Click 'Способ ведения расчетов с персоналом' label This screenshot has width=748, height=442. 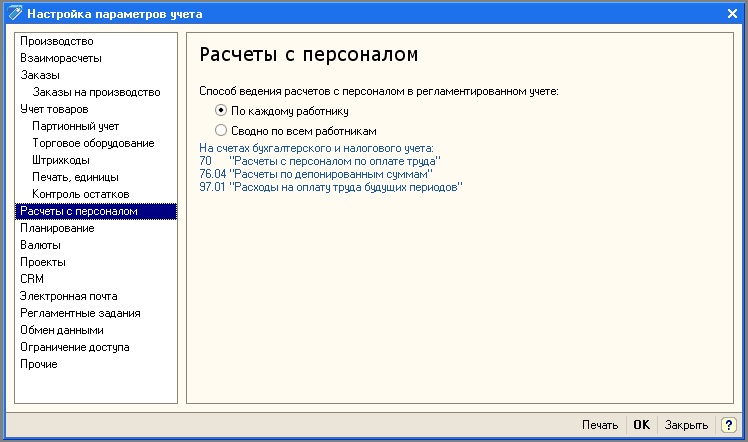tap(379, 91)
